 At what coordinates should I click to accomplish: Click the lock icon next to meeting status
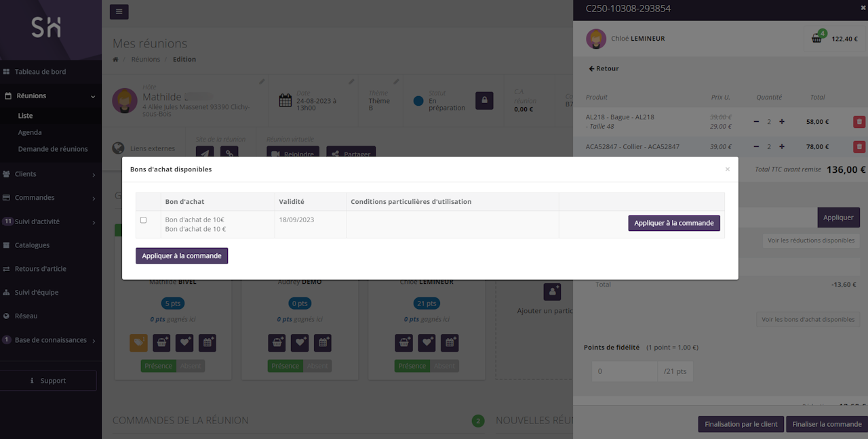point(484,100)
